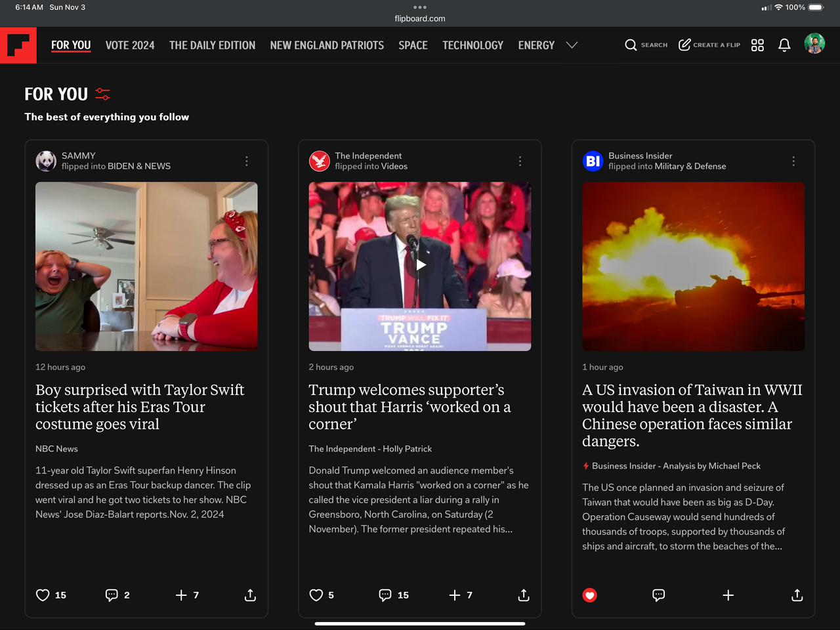
Task: Open the notifications bell
Action: tap(784, 45)
